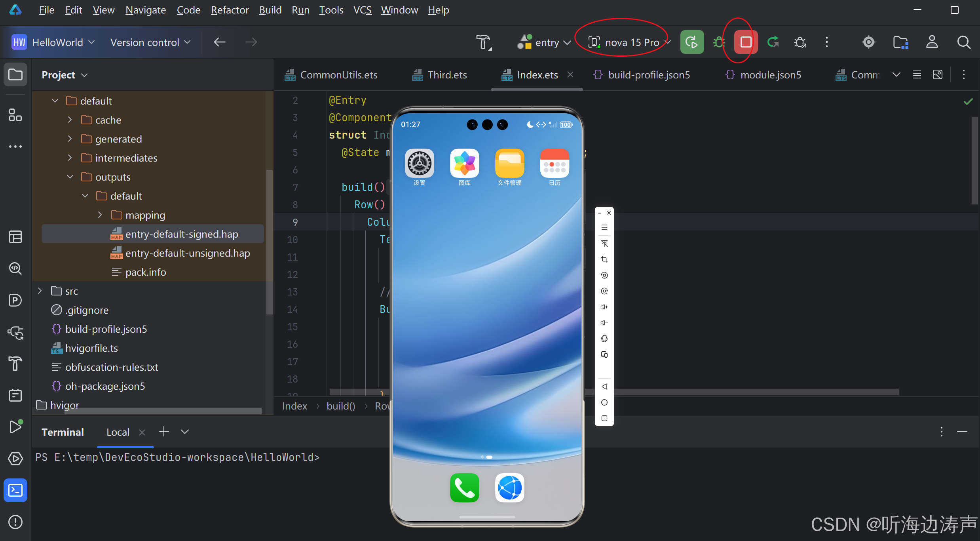This screenshot has width=980, height=541.
Task: Open Project Structure folder icon
Action: click(900, 42)
